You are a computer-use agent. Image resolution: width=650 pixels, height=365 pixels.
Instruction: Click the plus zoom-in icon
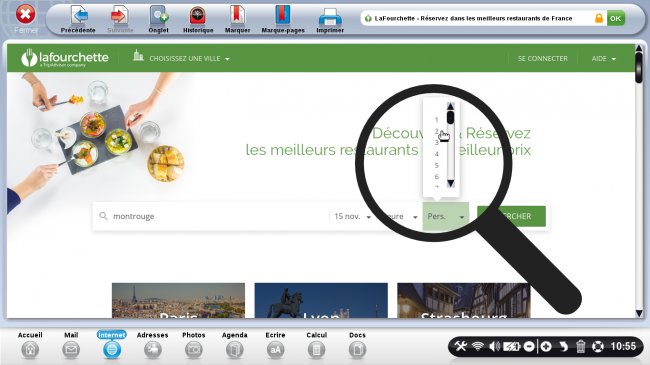[x=546, y=346]
